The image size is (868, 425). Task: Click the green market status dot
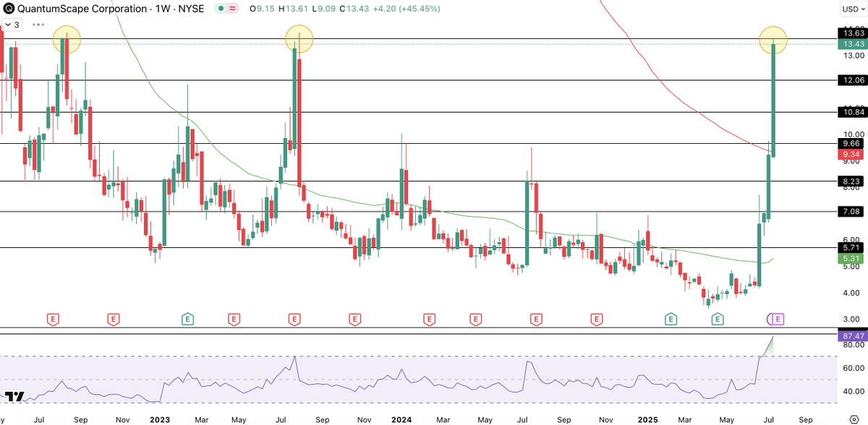coord(219,9)
